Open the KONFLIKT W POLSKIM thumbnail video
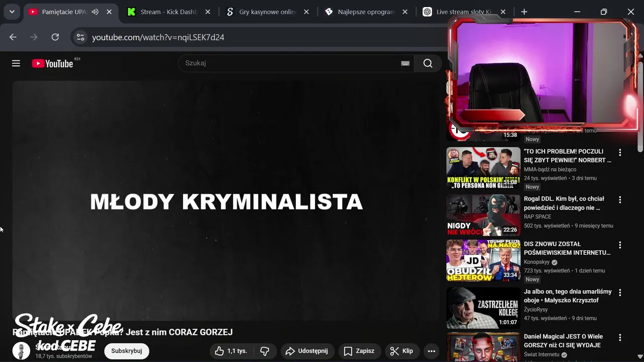Image resolution: width=644 pixels, height=362 pixels. tap(484, 167)
